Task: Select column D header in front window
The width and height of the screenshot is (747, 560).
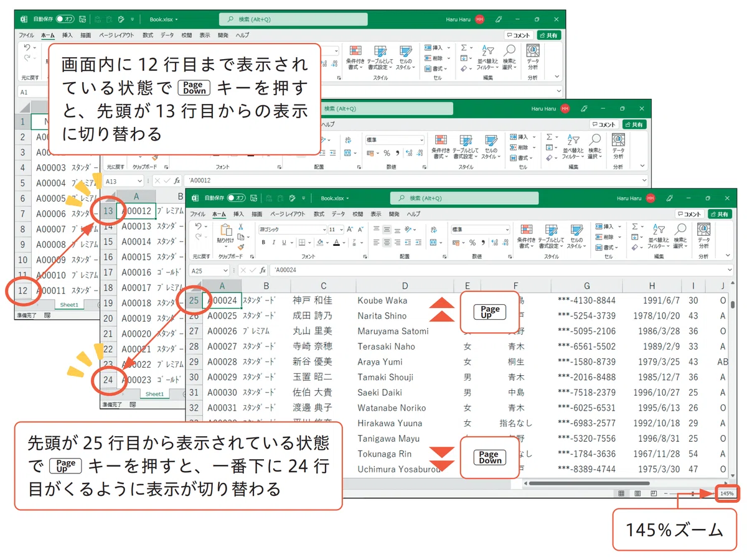Action: coord(405,286)
